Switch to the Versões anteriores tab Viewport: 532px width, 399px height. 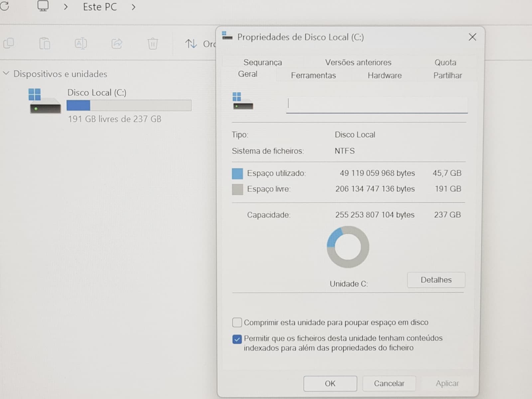358,62
